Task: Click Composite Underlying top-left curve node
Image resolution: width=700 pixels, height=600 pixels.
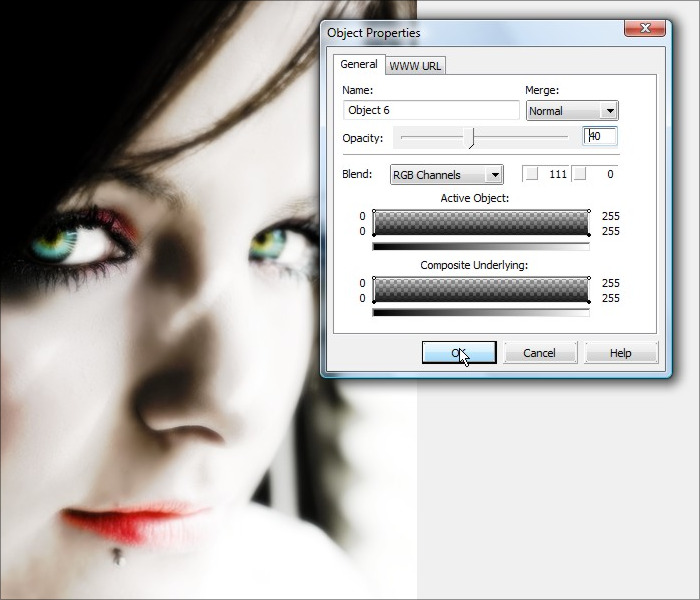Action: point(374,278)
